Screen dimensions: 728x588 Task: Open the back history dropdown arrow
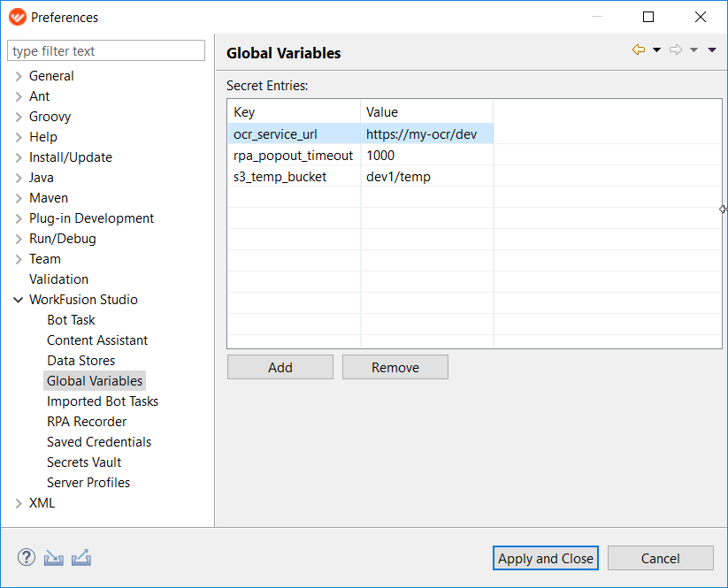pyautogui.click(x=656, y=50)
